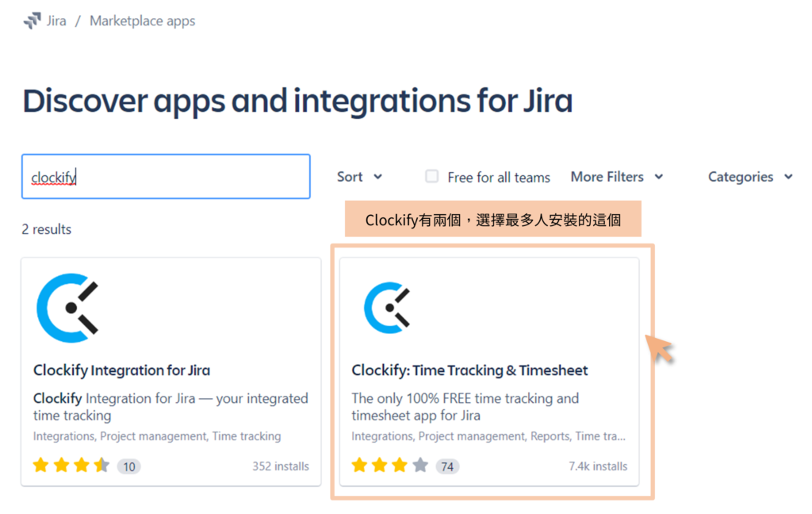The width and height of the screenshot is (812, 514).
Task: Click the 10 reviews count badge
Action: (x=129, y=466)
